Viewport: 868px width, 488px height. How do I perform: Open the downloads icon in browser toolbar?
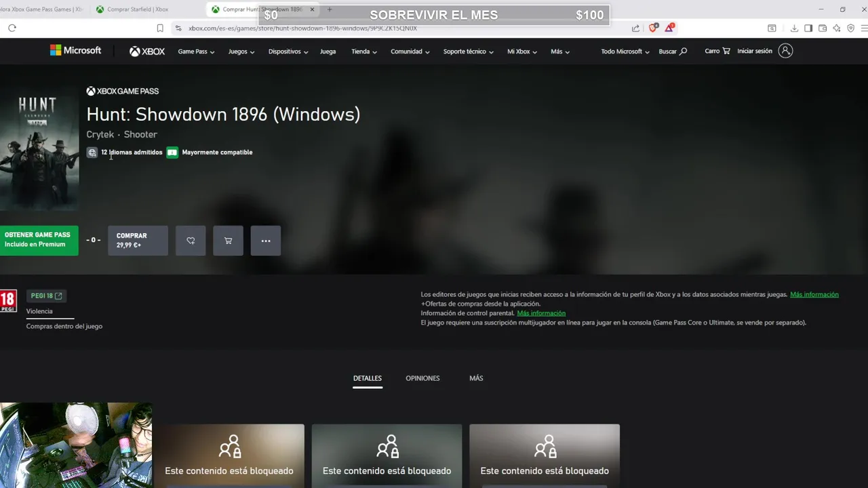(794, 28)
